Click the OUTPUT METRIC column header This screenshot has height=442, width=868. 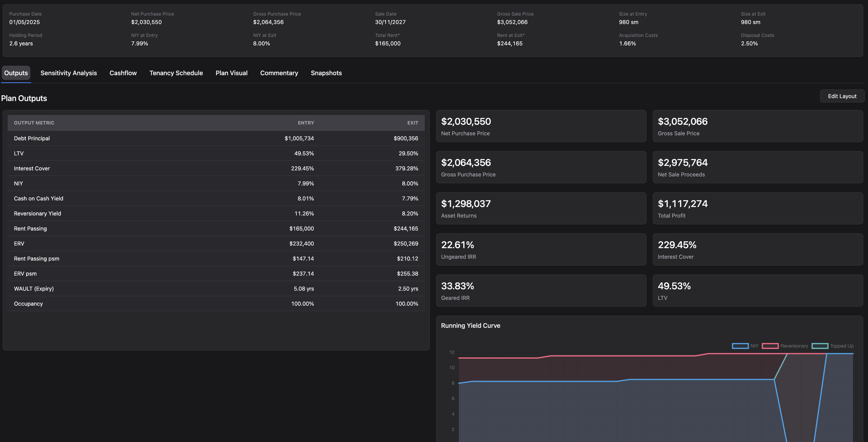tap(34, 123)
